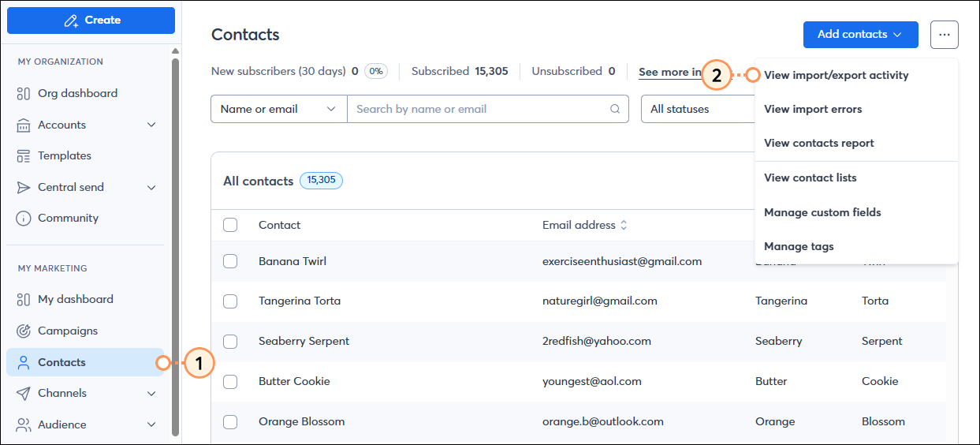Screen dimensions: 980x445
Task: Click the Contact column header
Action: pos(279,225)
